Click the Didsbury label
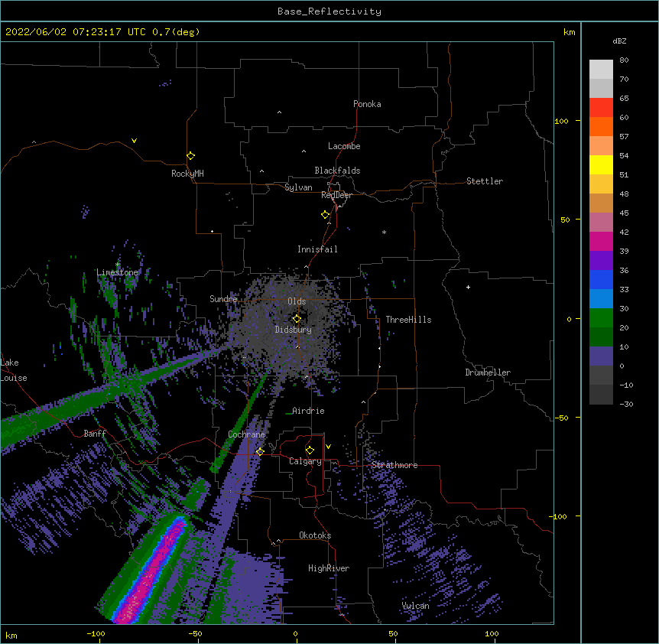 coord(294,330)
